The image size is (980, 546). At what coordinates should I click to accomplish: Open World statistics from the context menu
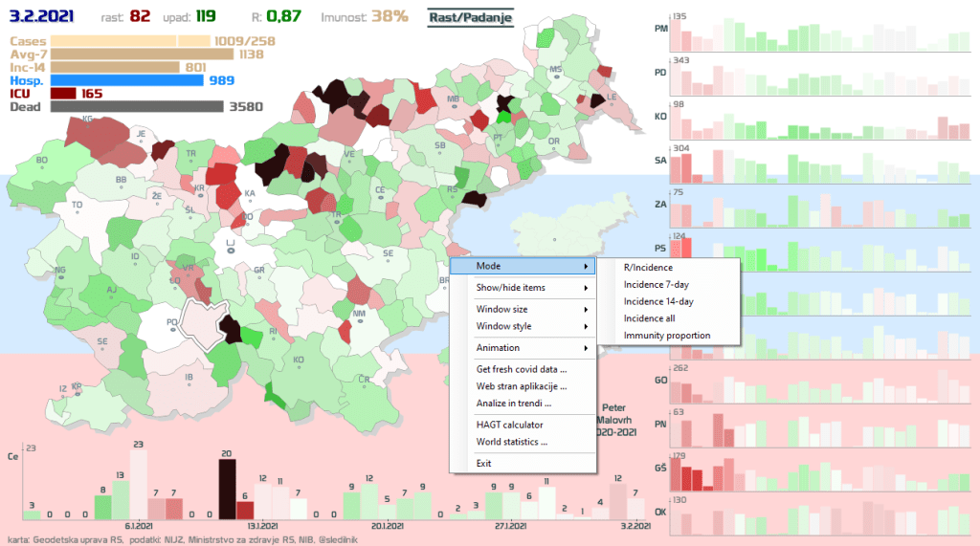point(512,443)
